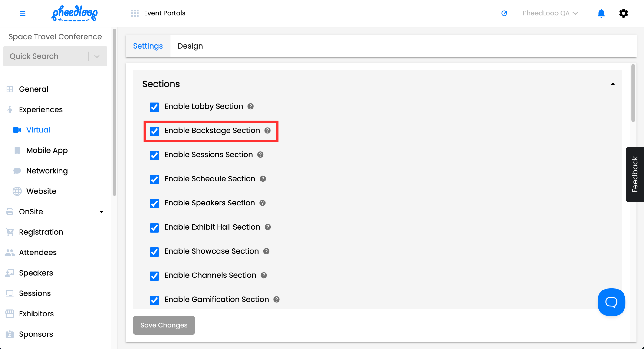The image size is (644, 349).
Task: Go to Sponsors in the sidebar
Action: click(x=36, y=334)
